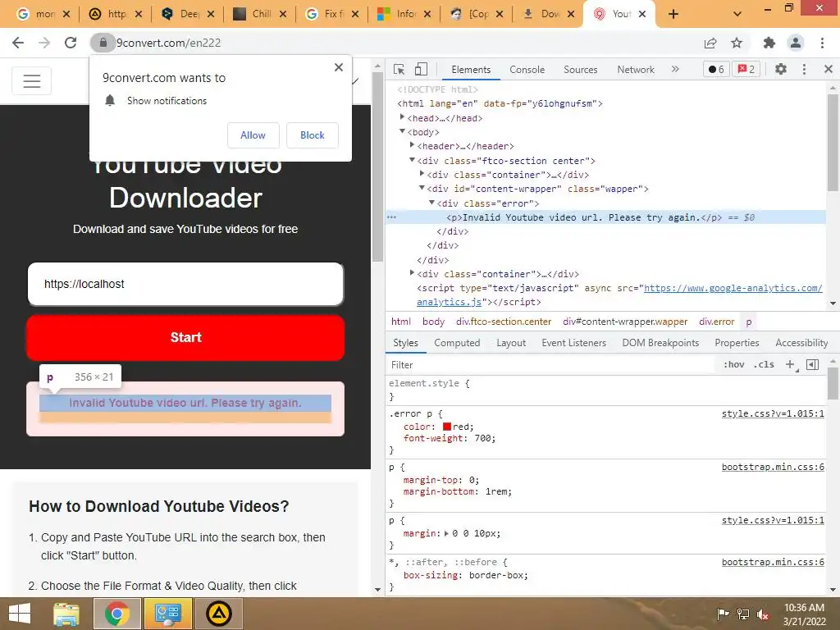
Task: Open bootstrap.min.css link for margin-top rule
Action: [773, 467]
